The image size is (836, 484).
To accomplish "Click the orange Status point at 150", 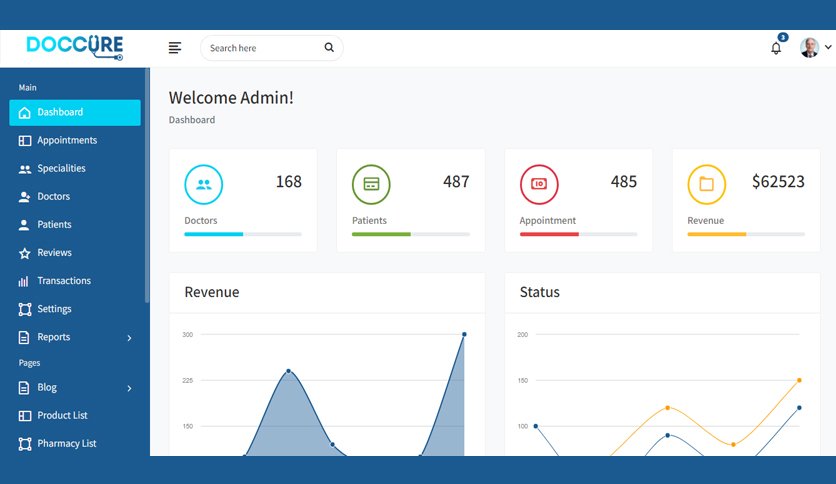I will click(x=799, y=380).
